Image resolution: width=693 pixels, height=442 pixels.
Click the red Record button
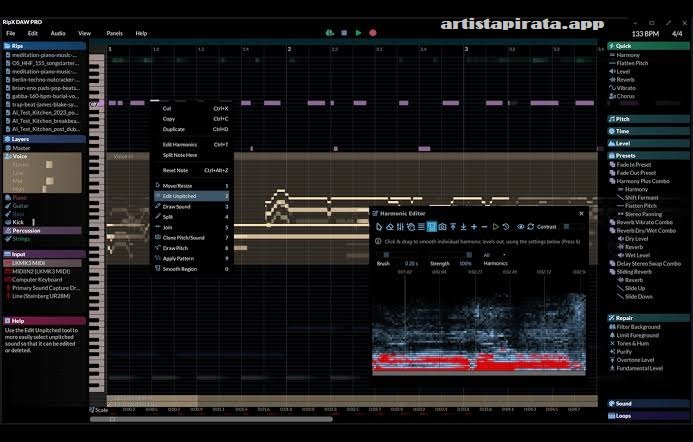tap(373, 33)
